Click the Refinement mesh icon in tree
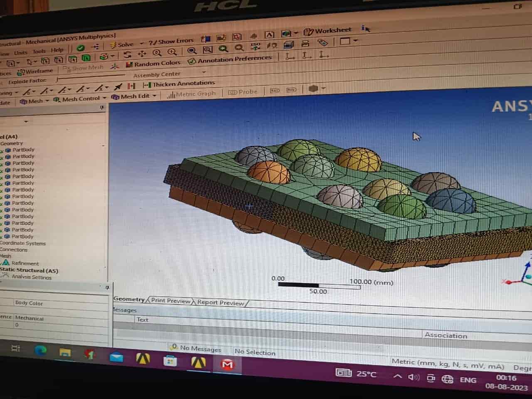The height and width of the screenshot is (399, 532). (6, 263)
